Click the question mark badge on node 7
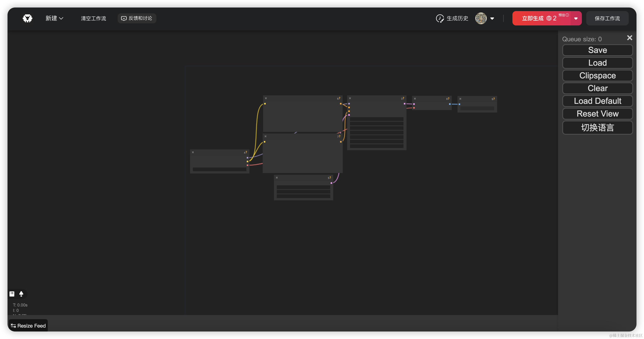This screenshot has height=339, width=644. 340,136
